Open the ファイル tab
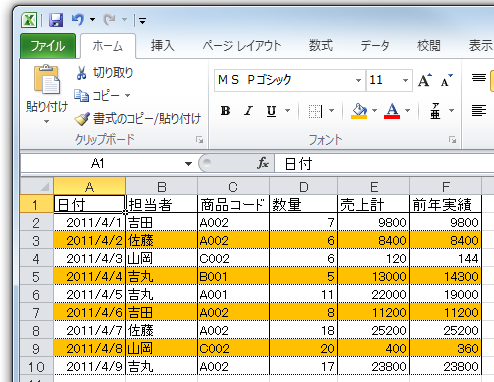This screenshot has width=494, height=382. (x=48, y=46)
